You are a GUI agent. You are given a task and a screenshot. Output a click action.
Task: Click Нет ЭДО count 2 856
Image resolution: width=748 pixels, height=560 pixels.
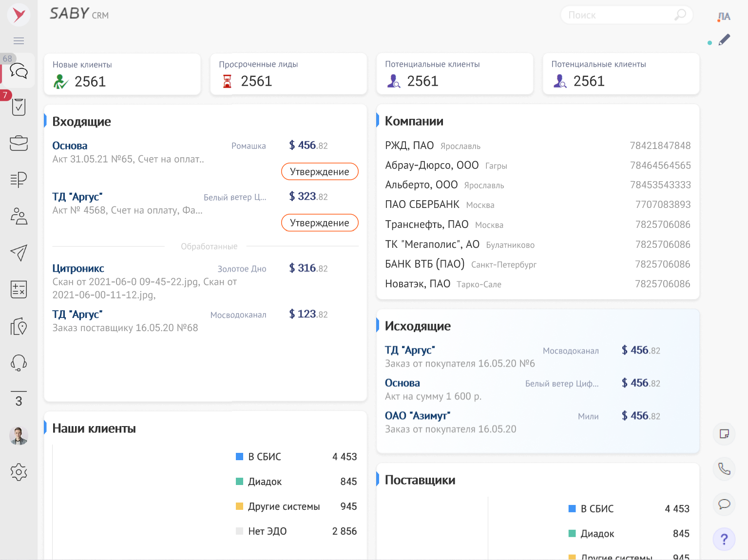[345, 531]
